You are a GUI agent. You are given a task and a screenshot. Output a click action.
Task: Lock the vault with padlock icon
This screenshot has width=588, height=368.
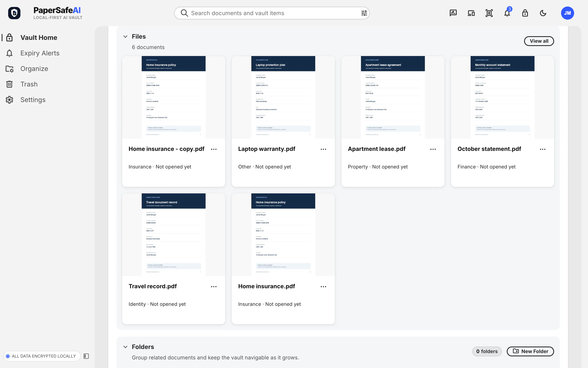(525, 13)
